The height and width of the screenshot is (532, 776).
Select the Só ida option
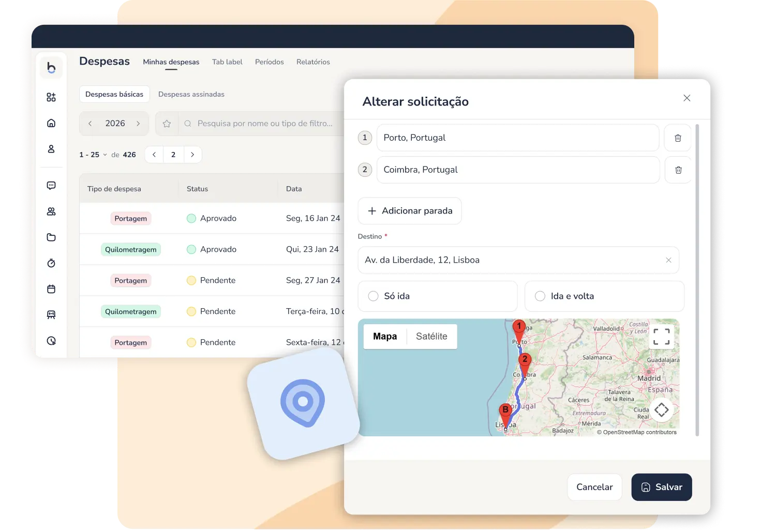(438, 296)
